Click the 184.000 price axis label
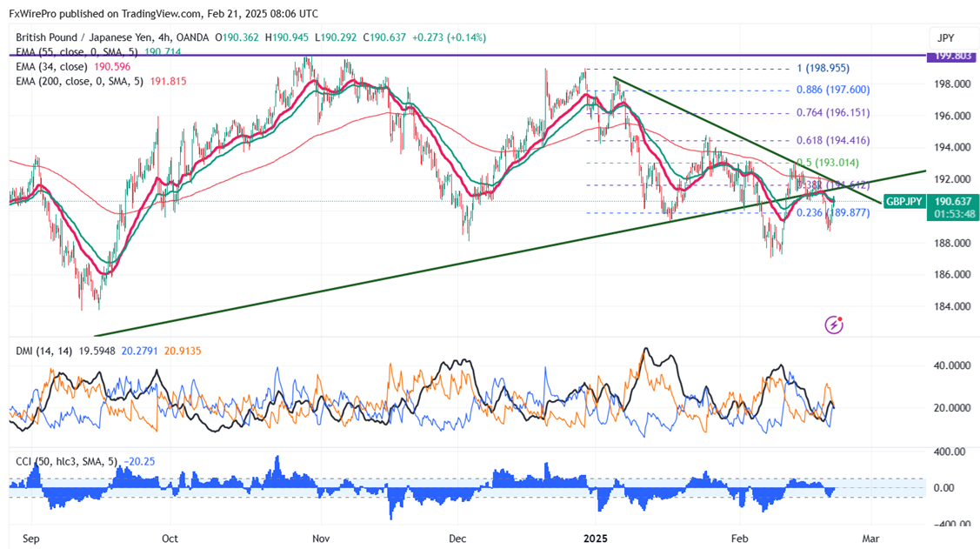The height and width of the screenshot is (549, 980). coord(953,305)
